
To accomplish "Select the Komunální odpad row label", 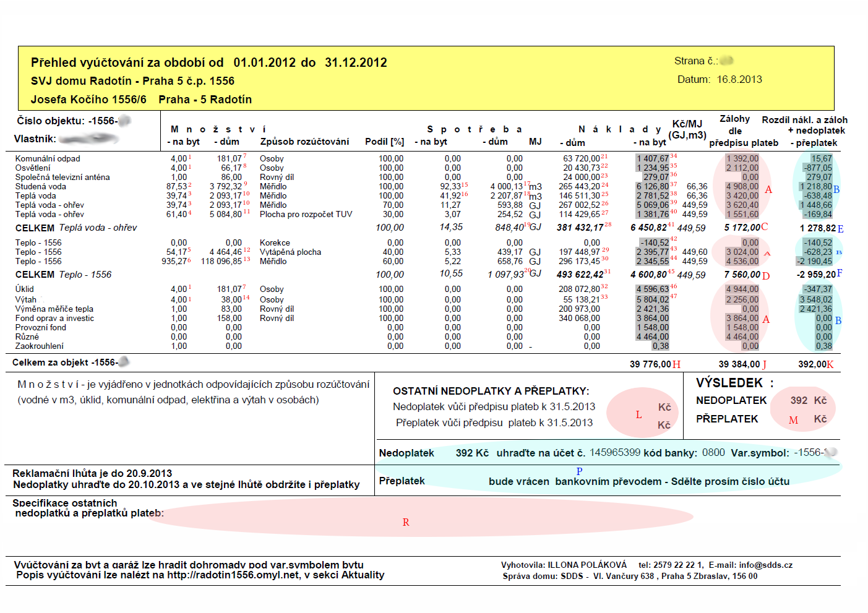I will coord(48,159).
